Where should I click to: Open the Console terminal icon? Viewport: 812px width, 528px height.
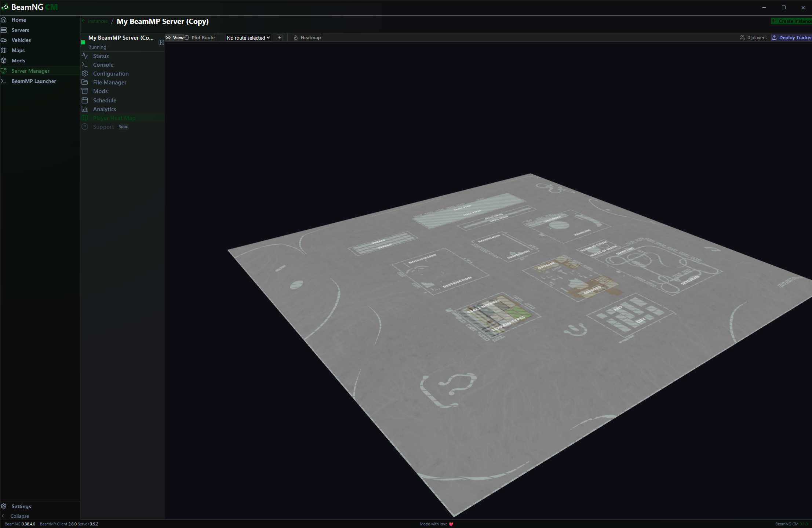85,65
